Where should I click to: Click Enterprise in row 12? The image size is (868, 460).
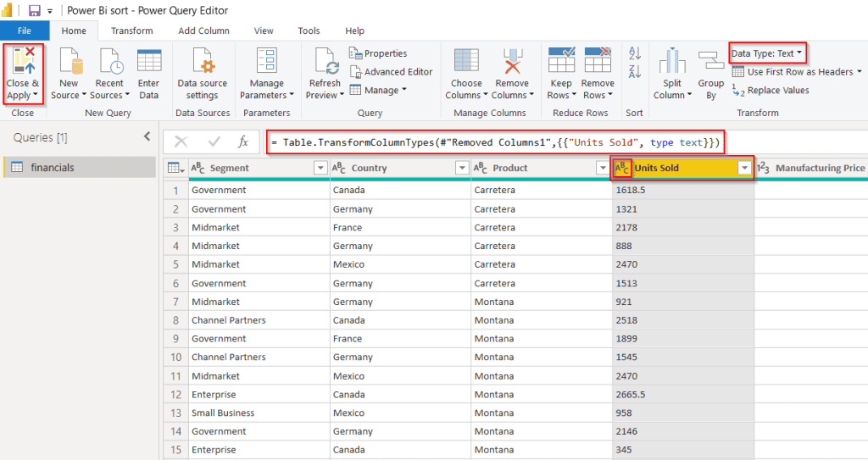point(259,394)
